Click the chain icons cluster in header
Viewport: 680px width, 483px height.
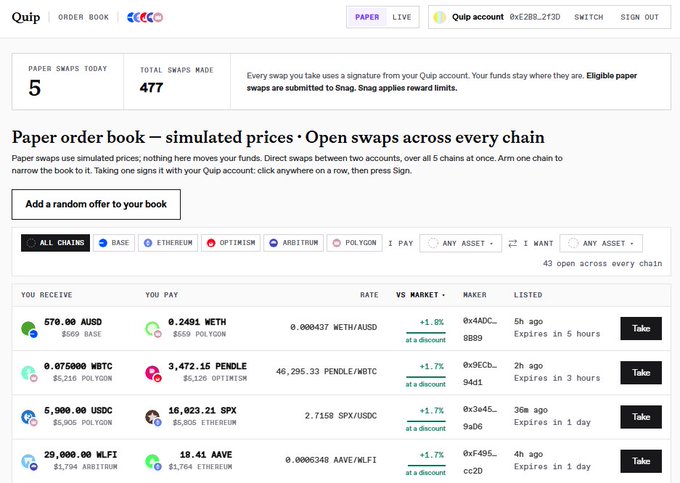click(145, 17)
